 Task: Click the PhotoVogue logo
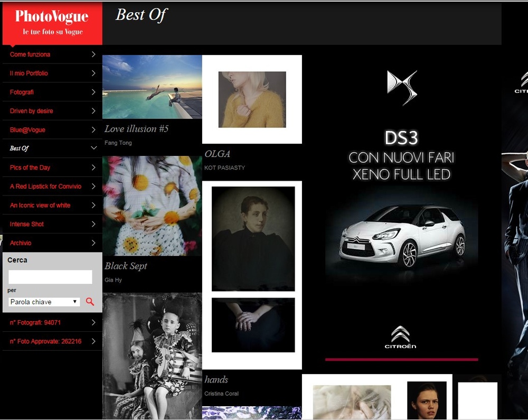tap(52, 23)
